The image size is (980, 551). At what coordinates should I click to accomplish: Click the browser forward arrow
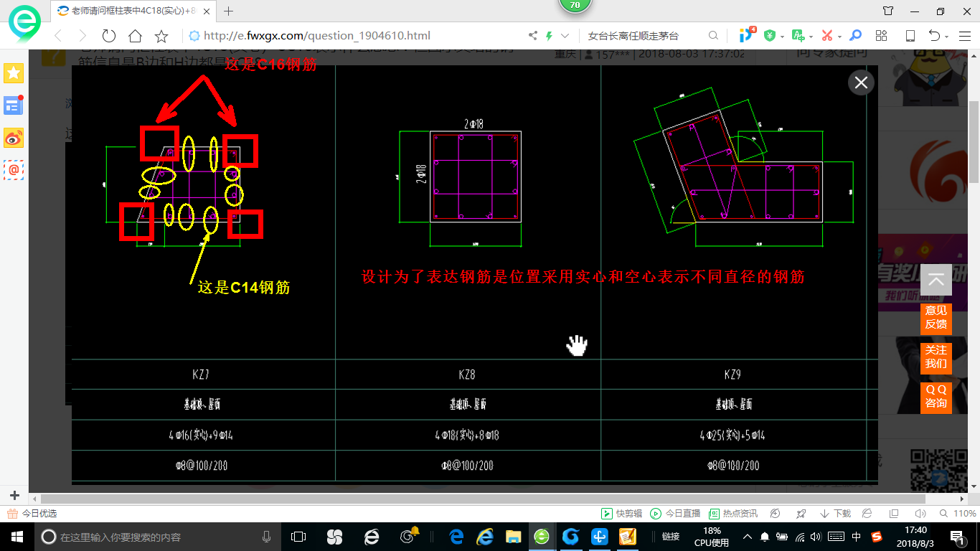(83, 36)
